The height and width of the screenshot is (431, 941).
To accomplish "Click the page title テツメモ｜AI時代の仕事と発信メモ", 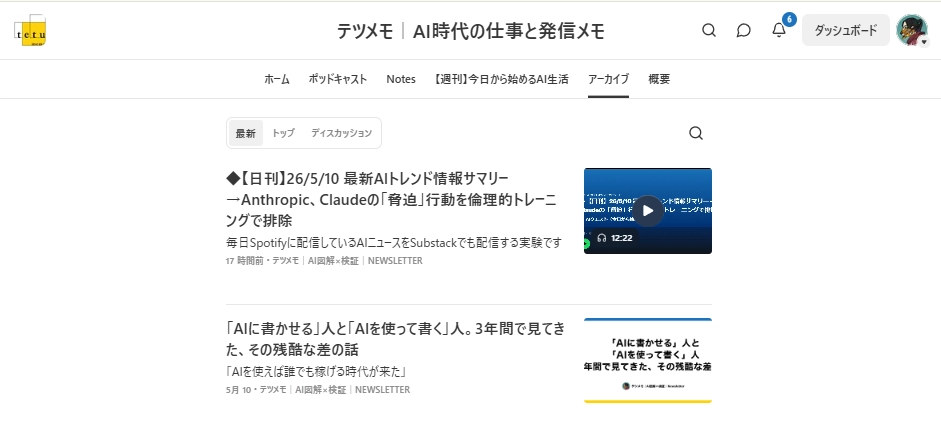I will (470, 31).
